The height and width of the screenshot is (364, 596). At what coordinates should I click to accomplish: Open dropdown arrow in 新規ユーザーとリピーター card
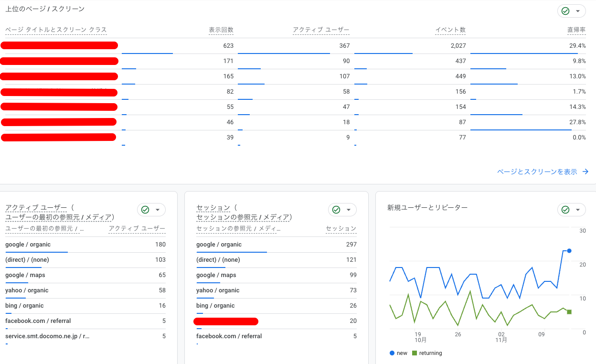click(x=578, y=210)
